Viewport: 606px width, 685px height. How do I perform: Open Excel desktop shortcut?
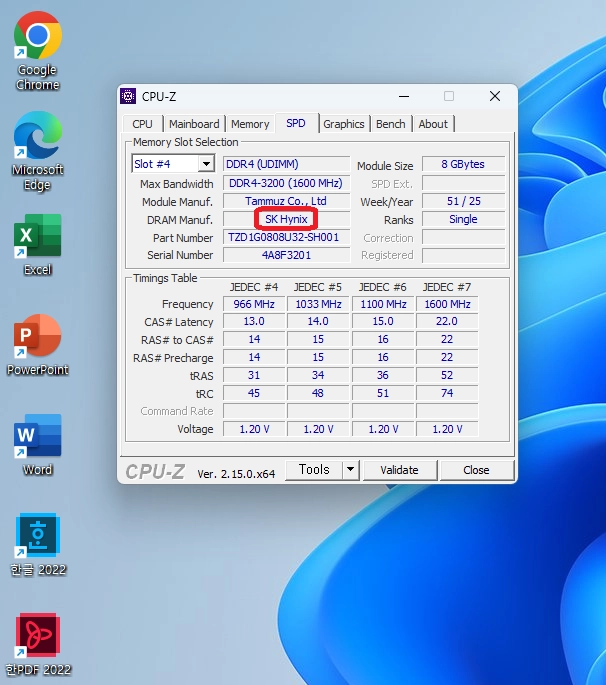tap(38, 245)
